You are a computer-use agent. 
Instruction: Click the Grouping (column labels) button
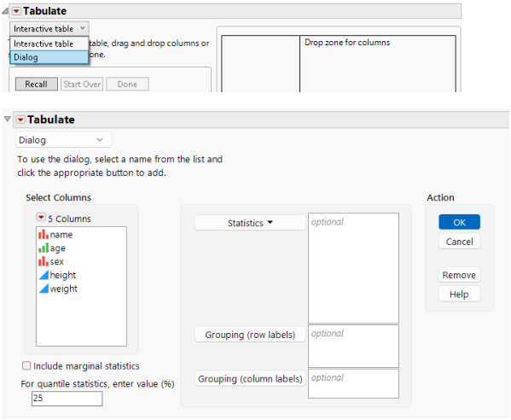pyautogui.click(x=250, y=378)
